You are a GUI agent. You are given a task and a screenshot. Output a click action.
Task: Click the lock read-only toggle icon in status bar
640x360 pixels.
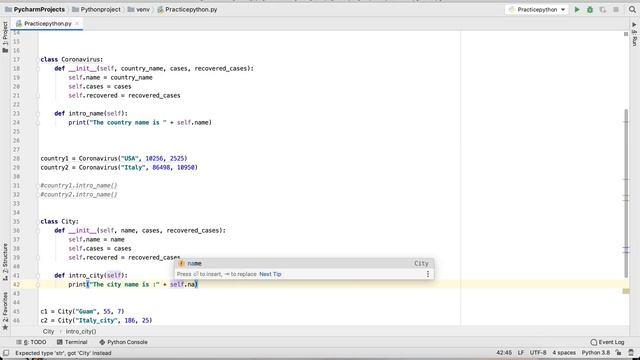[619, 353]
